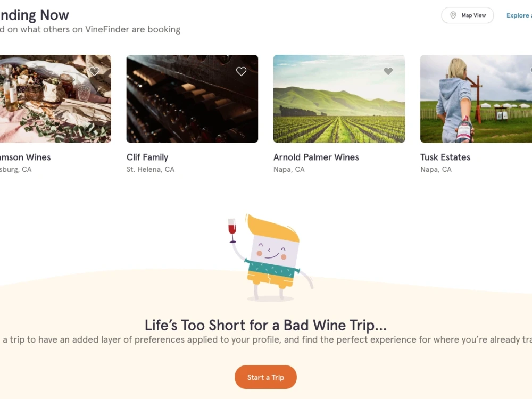Select the Clif Family title
This screenshot has height=399, width=532.
[x=147, y=157]
